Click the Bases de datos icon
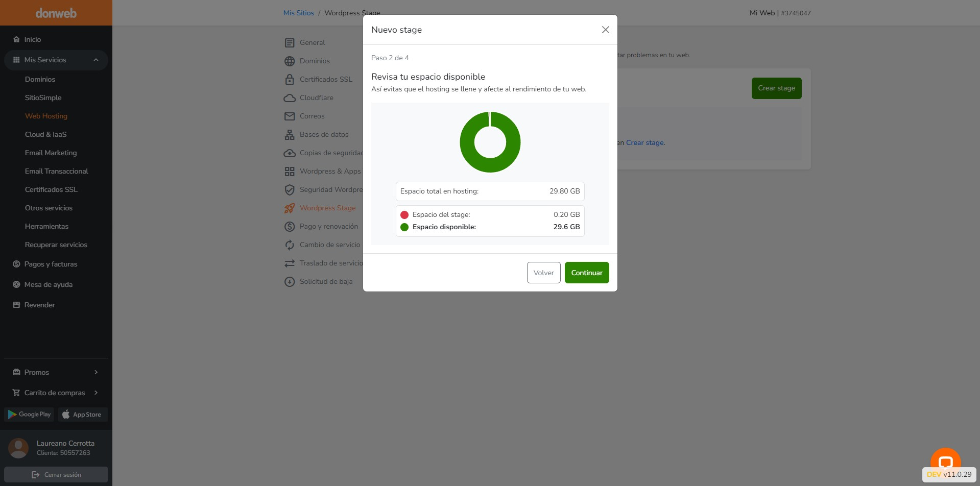This screenshot has height=486, width=980. point(290,135)
